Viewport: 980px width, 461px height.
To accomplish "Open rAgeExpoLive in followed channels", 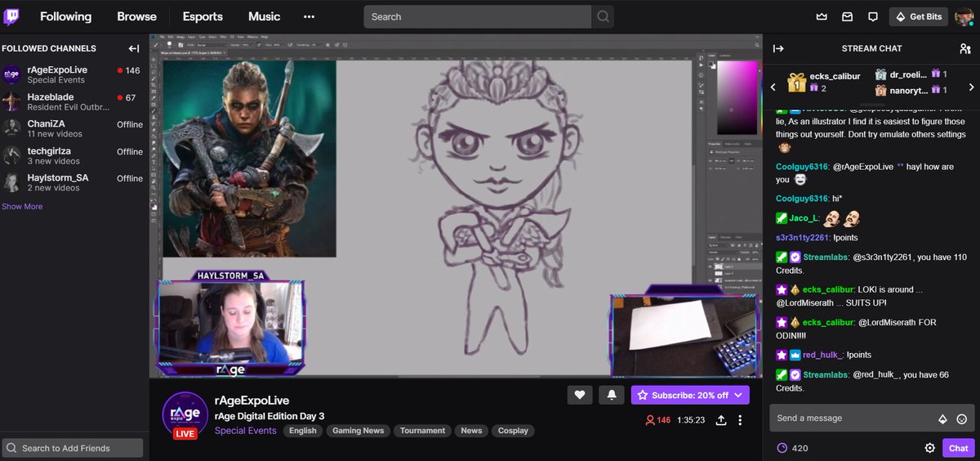I will tap(73, 75).
